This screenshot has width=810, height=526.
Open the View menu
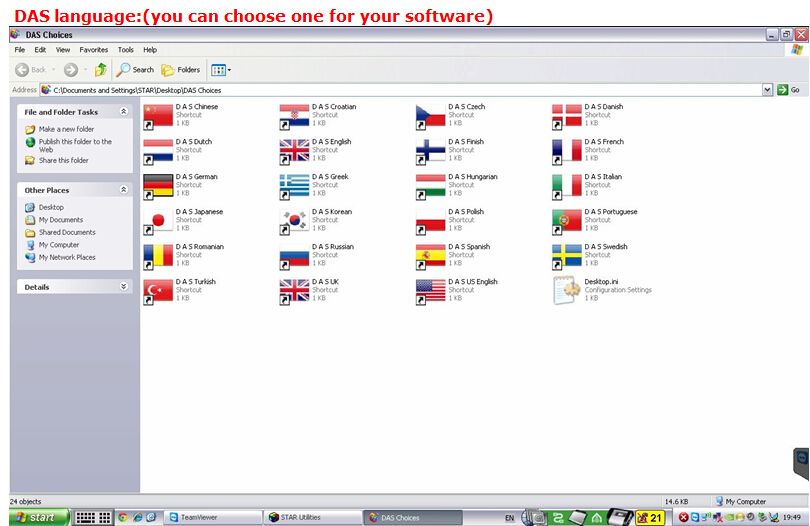coord(63,50)
